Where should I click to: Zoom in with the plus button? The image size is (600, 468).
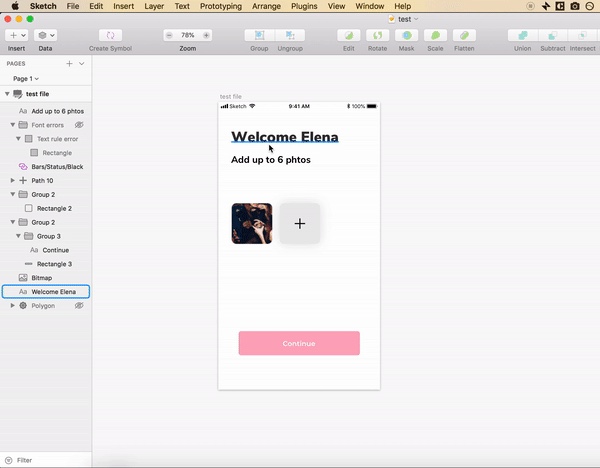(x=207, y=35)
